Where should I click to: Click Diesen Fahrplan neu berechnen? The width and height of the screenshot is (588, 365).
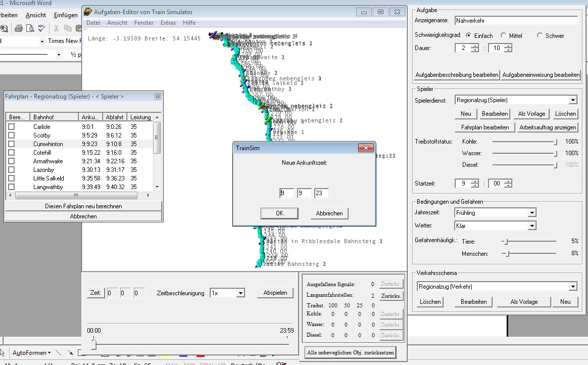pos(83,206)
